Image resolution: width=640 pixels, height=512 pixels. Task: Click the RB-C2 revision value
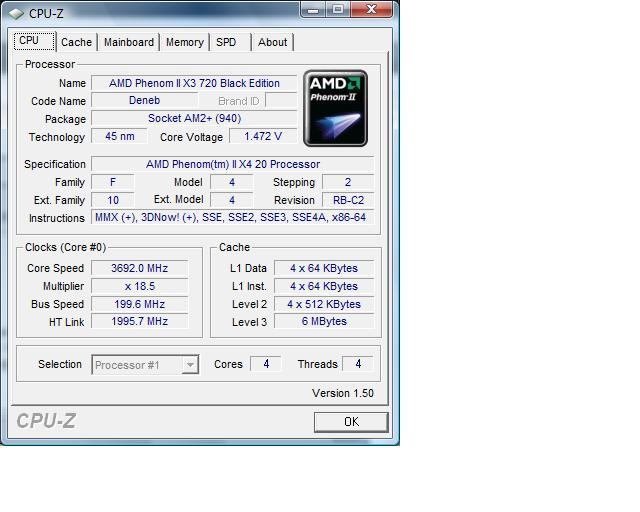pyautogui.click(x=348, y=200)
